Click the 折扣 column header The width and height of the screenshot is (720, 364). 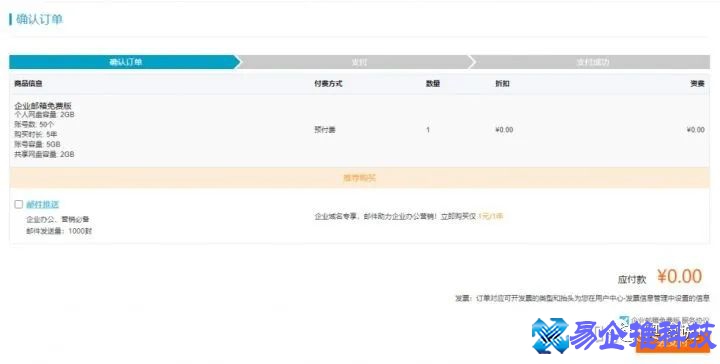[x=502, y=84]
